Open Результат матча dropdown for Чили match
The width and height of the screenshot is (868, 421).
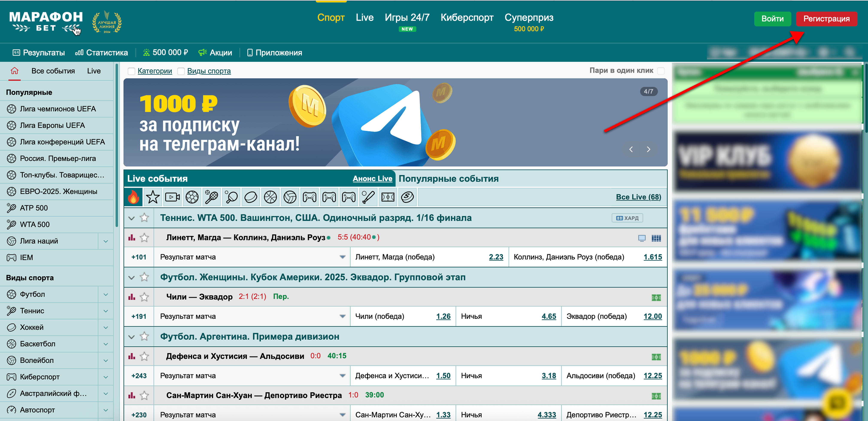click(x=342, y=316)
